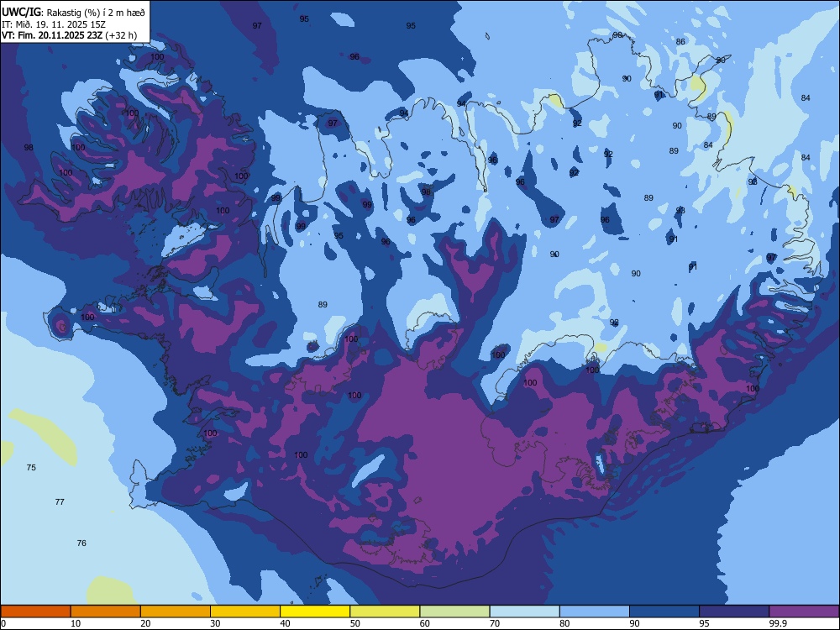
Task: Click legend scale label 0
Action: click(x=3, y=623)
